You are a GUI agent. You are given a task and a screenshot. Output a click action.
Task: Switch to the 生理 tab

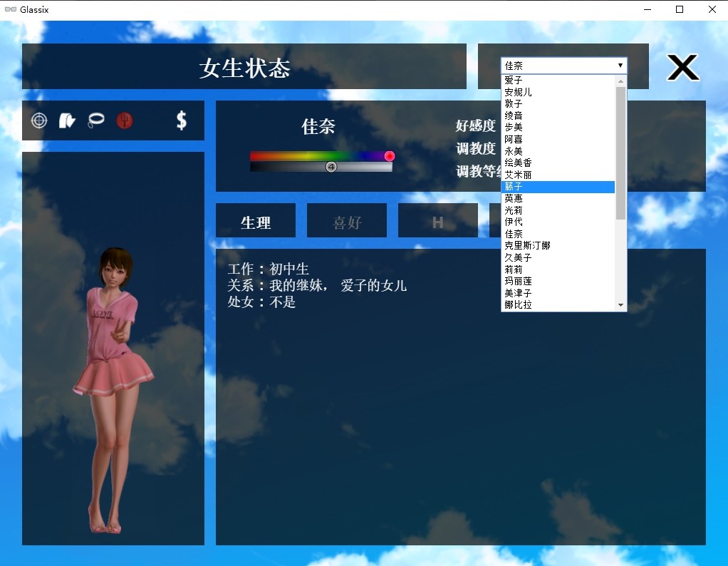pos(256,220)
